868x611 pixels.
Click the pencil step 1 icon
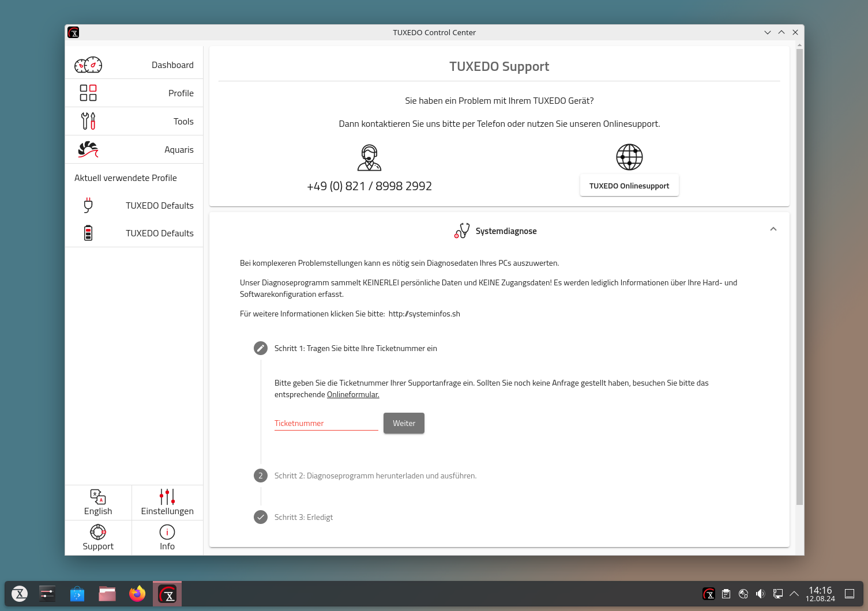pos(261,348)
